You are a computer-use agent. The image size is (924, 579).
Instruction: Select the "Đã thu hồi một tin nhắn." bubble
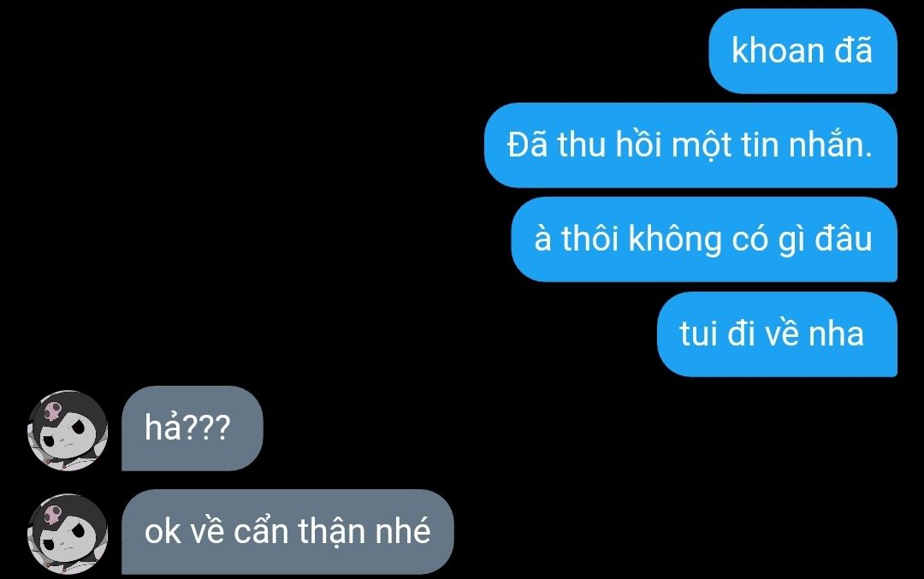pyautogui.click(x=690, y=145)
